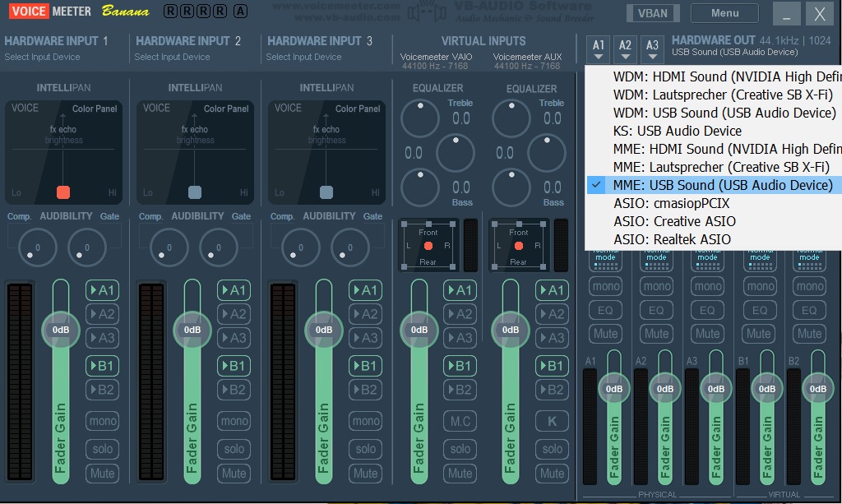
Task: Click the Front/Rear pan dot of Voicemeeter VAIO
Action: 428,246
